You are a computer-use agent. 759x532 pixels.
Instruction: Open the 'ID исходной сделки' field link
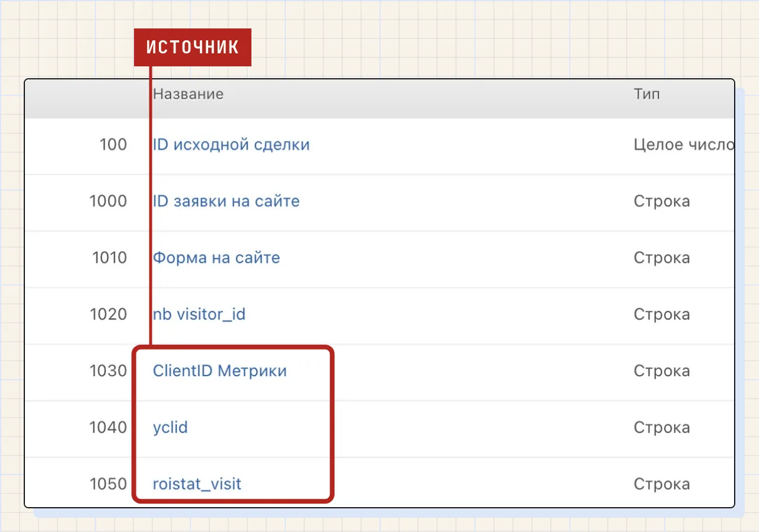231,145
